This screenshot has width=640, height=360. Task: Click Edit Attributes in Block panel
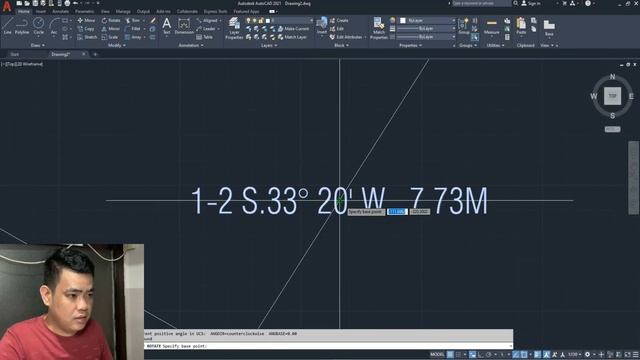coord(346,37)
